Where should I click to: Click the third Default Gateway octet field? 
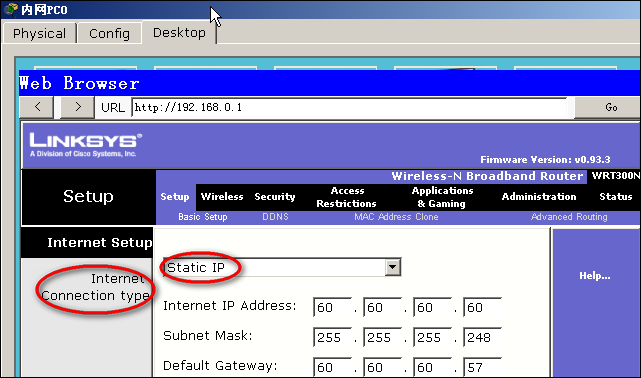[432, 367]
